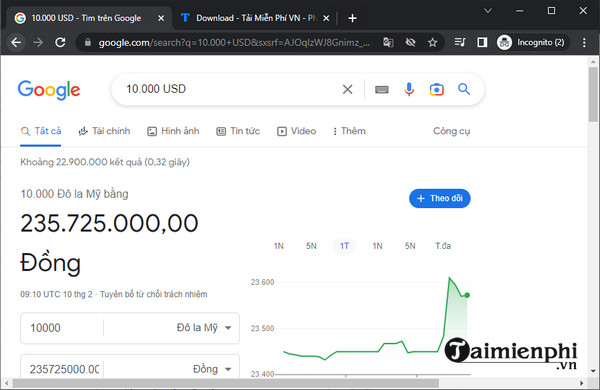Click the scroll left arrow of horizontal scrollbar
This screenshot has width=600, height=390.
(6, 383)
